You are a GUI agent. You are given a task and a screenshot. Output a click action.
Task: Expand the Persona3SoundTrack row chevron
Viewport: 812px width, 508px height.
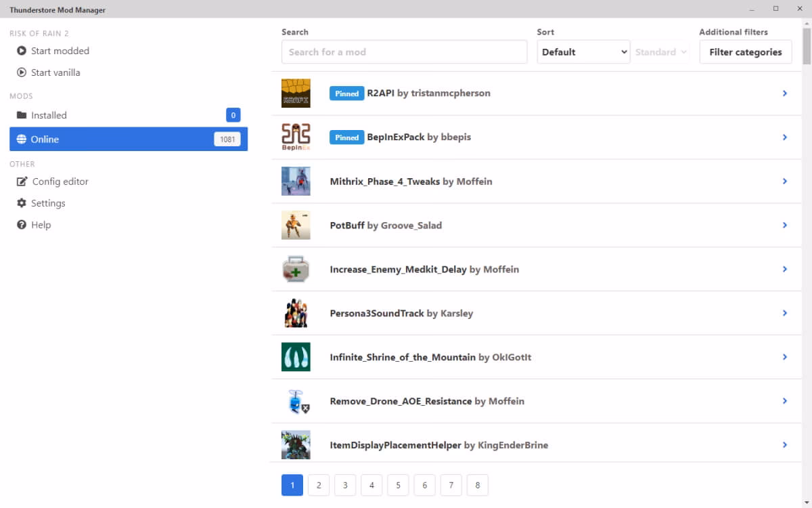coord(785,313)
